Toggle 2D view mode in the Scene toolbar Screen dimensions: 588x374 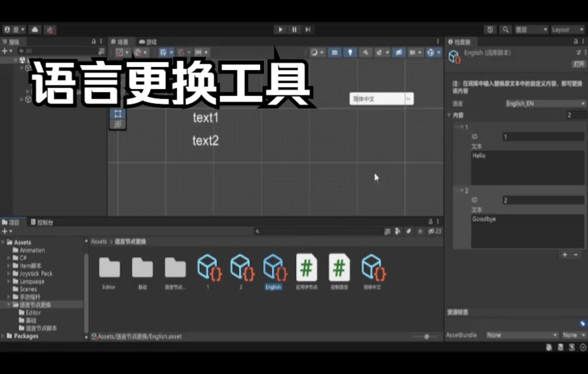click(334, 53)
